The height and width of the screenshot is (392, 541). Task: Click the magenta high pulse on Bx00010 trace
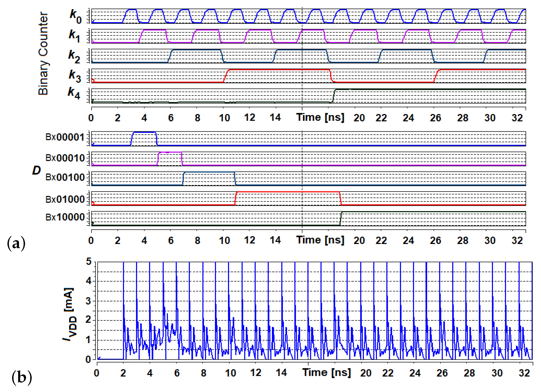170,152
